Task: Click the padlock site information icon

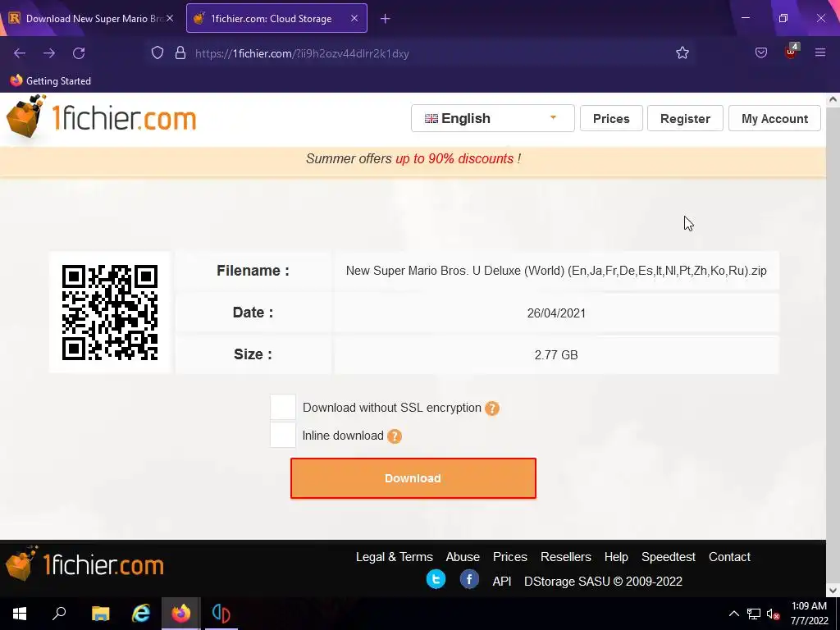Action: (x=180, y=53)
